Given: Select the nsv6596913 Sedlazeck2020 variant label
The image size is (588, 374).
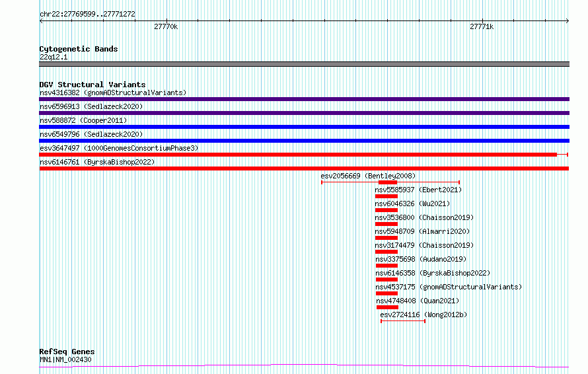Looking at the screenshot, I should tap(91, 106).
